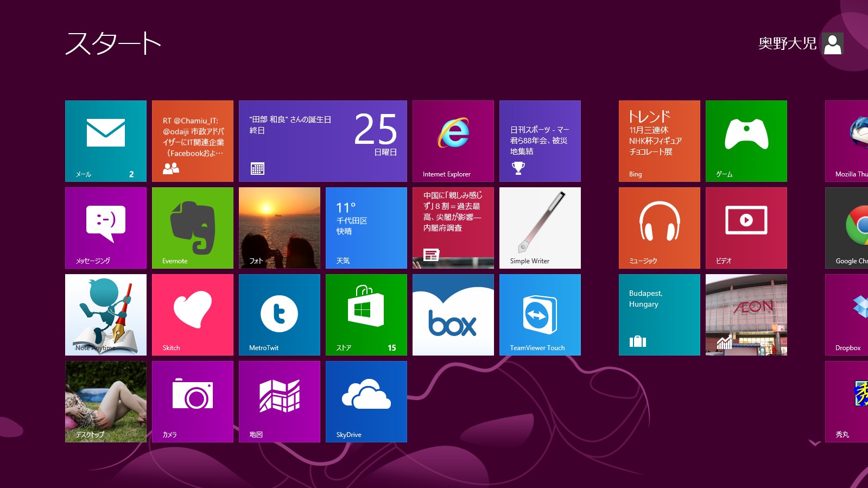Launch Google Chrome tile
Screen dimensions: 868x488
pos(847,228)
